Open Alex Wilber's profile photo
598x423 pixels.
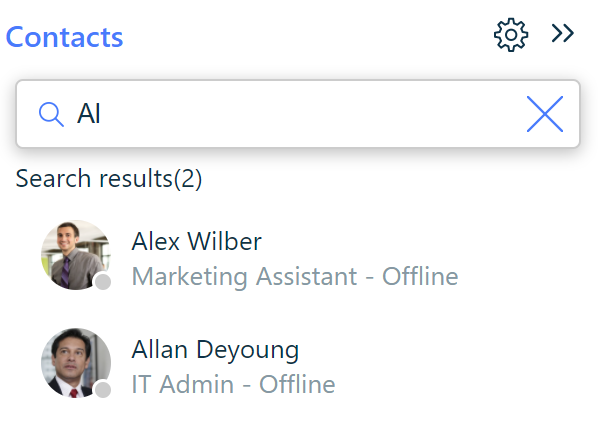[76, 255]
